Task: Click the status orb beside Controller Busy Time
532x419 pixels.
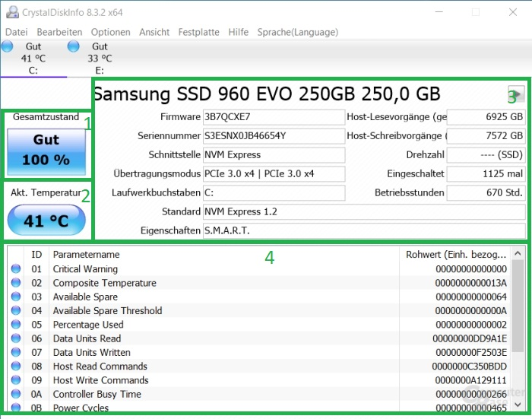Action: 17,394
